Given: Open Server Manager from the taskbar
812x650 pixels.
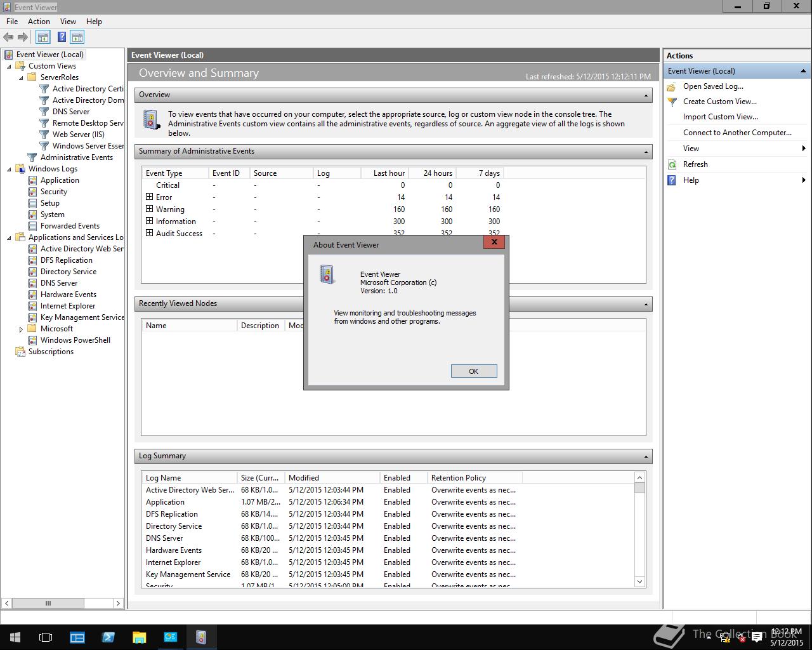Looking at the screenshot, I should pyautogui.click(x=77, y=637).
